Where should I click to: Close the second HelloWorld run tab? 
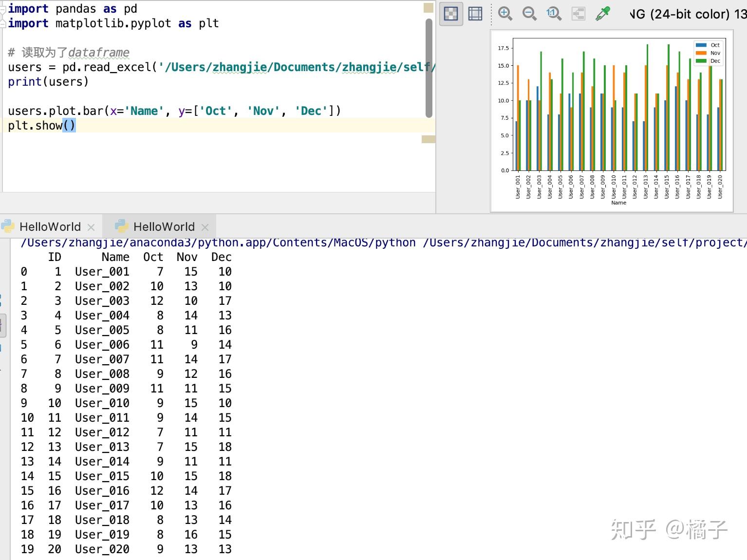(205, 227)
